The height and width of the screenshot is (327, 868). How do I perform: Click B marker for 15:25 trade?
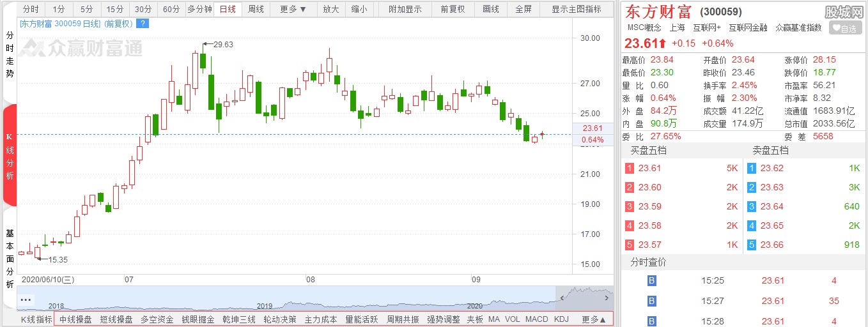coord(652,281)
